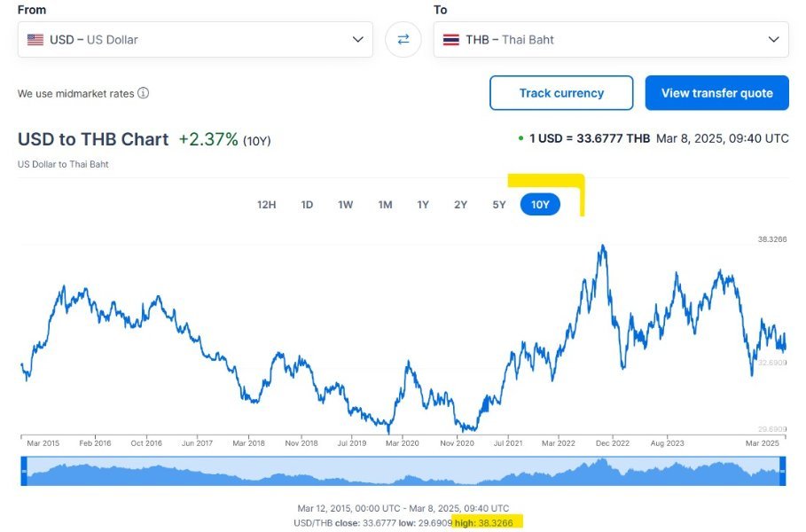Screen dimensions: 806x532
Task: Click the Thai flag icon
Action: click(x=451, y=40)
